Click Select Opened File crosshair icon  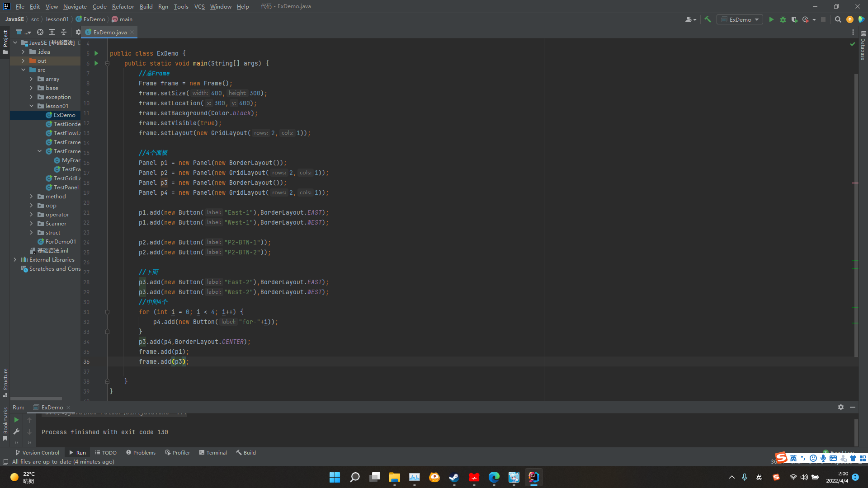coord(40,32)
